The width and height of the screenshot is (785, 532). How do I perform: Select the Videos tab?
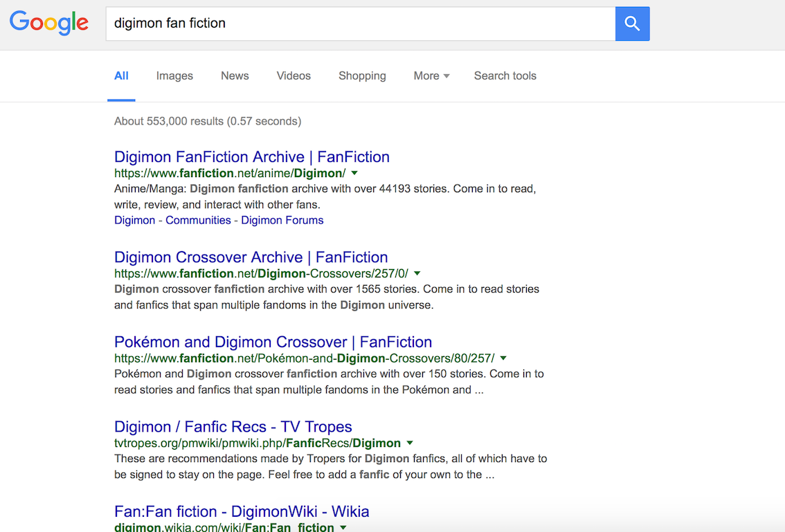click(294, 76)
